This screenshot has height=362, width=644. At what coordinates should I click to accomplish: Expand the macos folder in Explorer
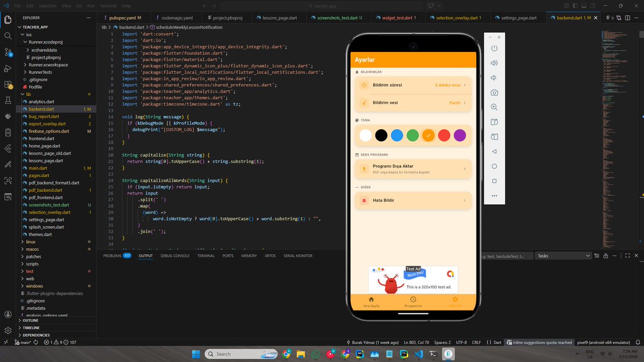pyautogui.click(x=56, y=249)
